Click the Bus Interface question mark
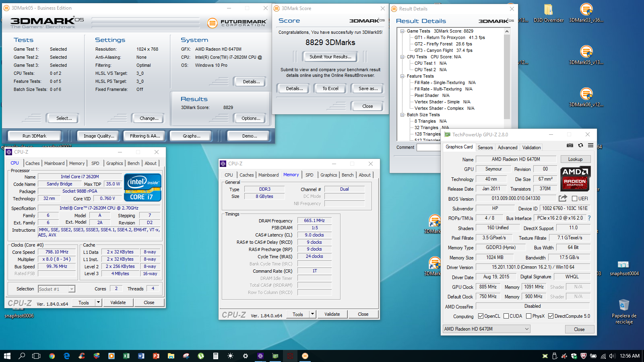Image resolution: width=644 pixels, height=362 pixels. [x=589, y=218]
